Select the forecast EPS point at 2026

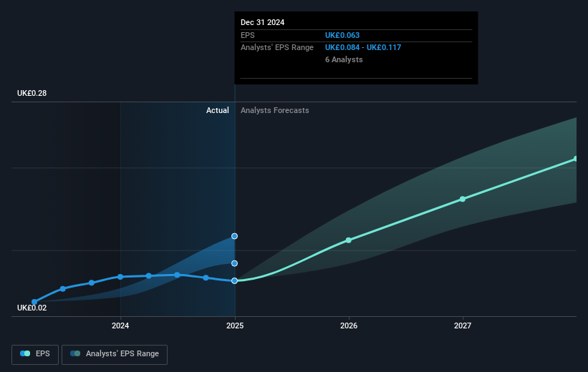(x=348, y=240)
